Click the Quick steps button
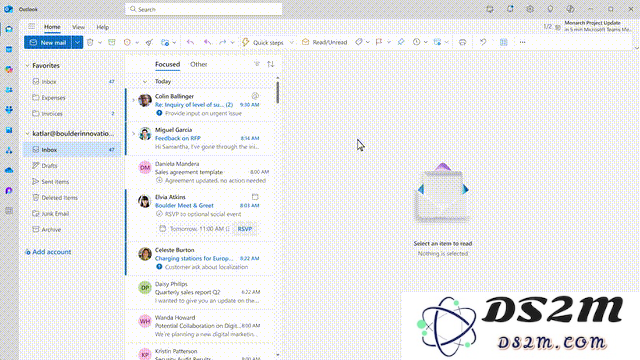Viewport: 640px width, 360px height. pos(263,42)
